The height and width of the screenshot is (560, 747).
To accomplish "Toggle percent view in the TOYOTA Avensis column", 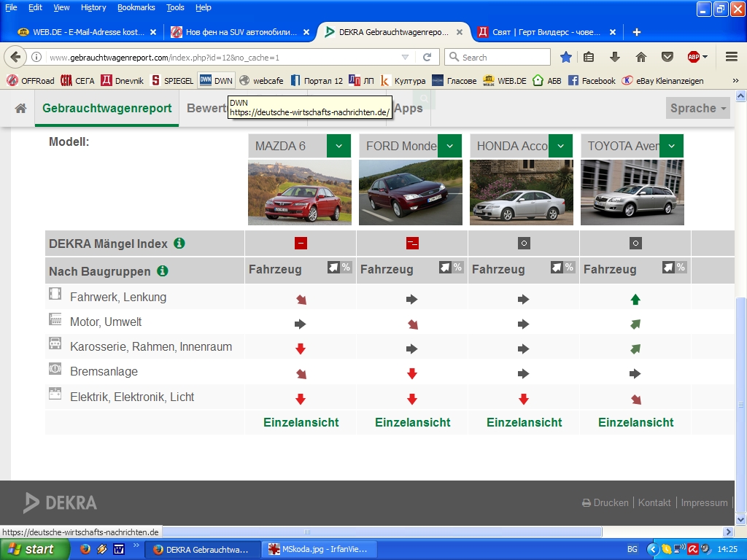I will tap(681, 268).
